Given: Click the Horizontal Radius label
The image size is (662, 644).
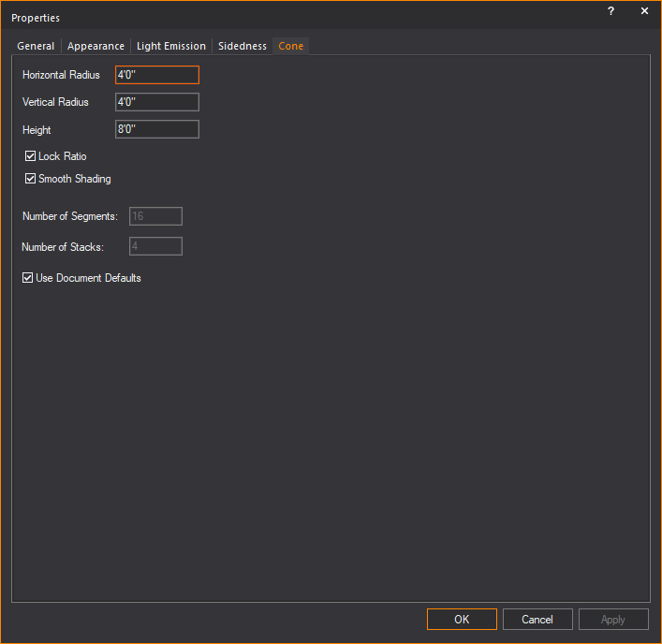Looking at the screenshot, I should pyautogui.click(x=61, y=75).
